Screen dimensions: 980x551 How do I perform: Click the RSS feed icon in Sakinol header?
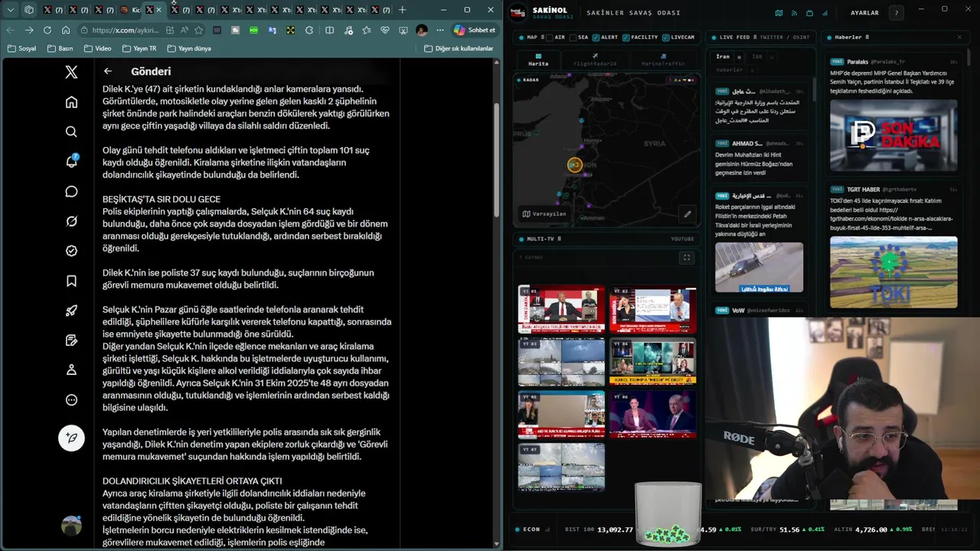(x=794, y=13)
